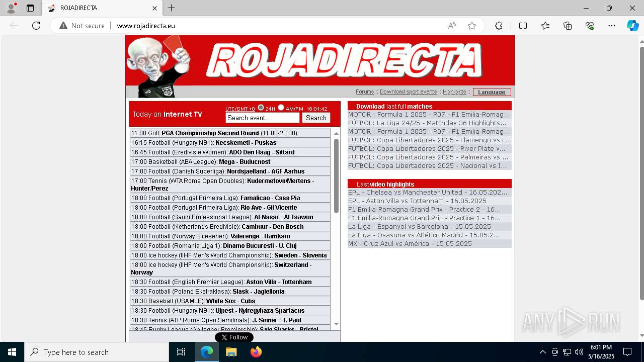This screenshot has width=644, height=362.
Task: Open Download sport events link
Action: point(408,92)
